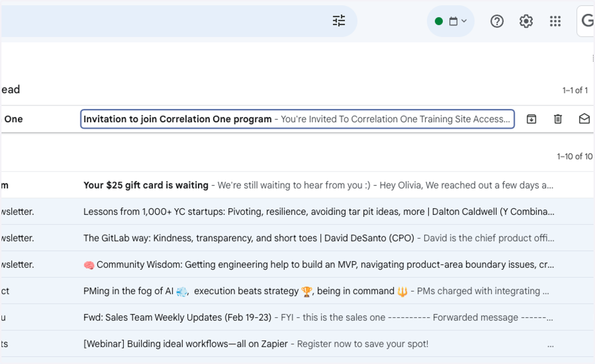The image size is (595, 364).
Task: Open Invitation to join Correlation One program email
Action: click(x=297, y=119)
